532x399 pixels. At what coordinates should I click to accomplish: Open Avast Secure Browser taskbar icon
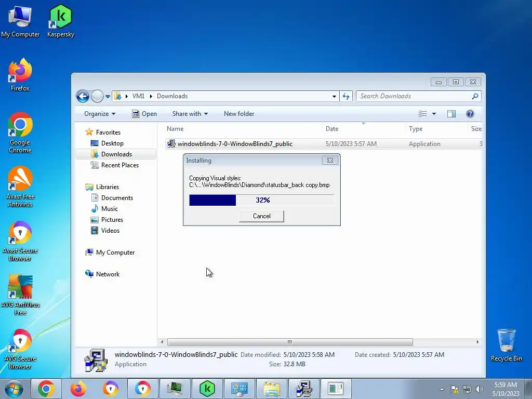(x=111, y=389)
